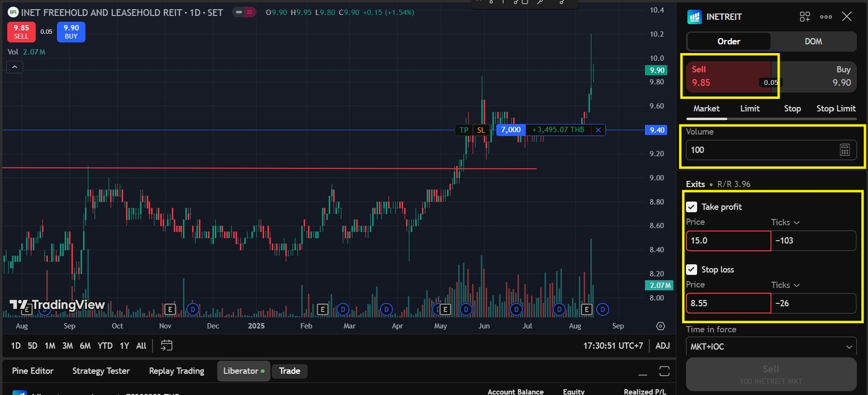Click the dividend D marker near November

click(x=193, y=309)
